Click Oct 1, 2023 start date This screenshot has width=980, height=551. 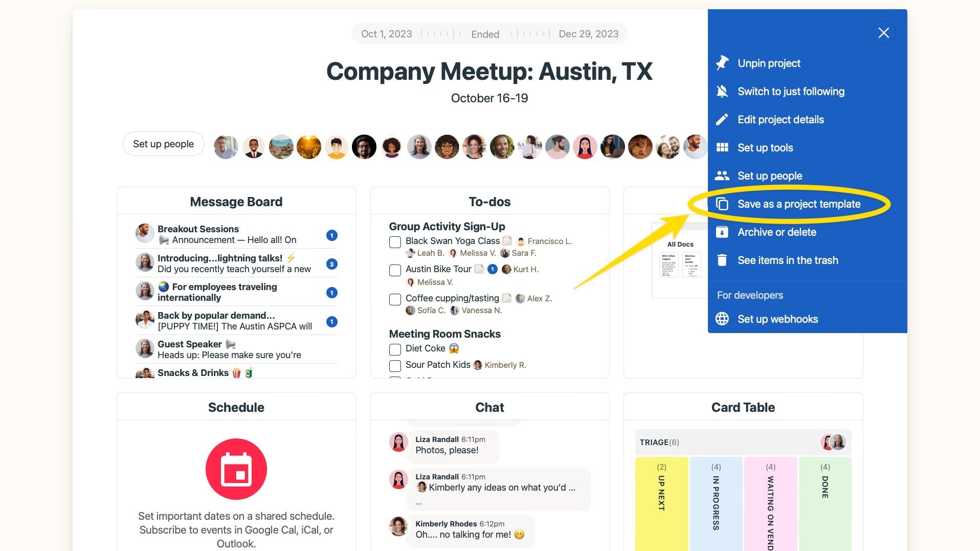(x=386, y=34)
